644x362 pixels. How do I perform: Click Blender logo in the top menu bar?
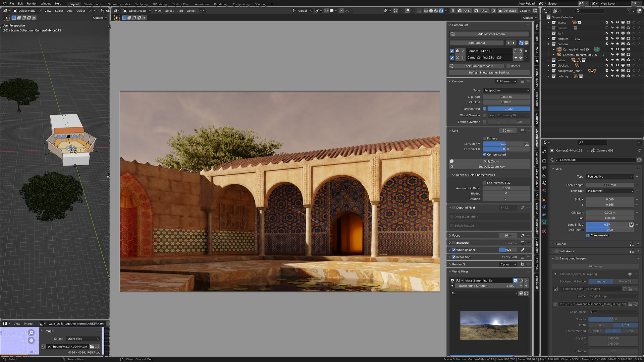click(x=4, y=4)
